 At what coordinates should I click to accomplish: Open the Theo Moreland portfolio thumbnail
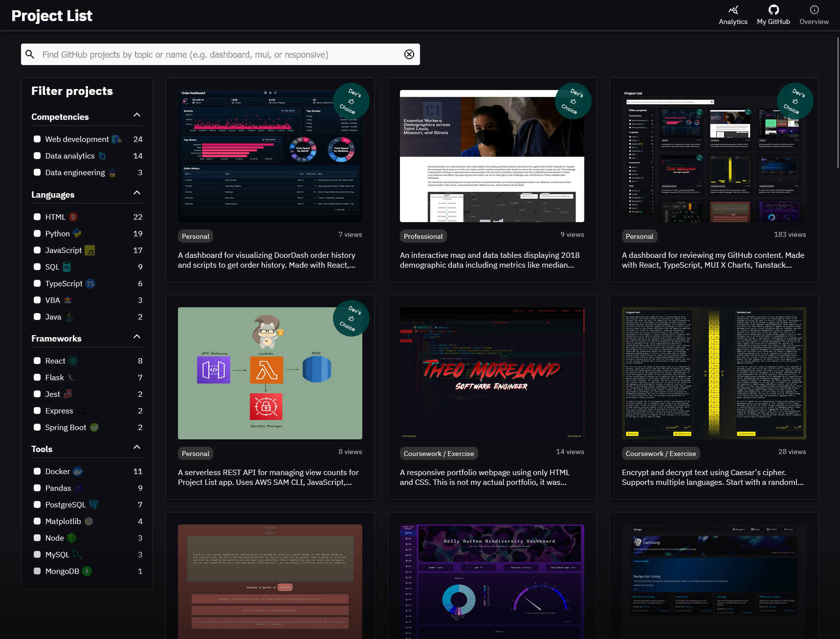(491, 373)
